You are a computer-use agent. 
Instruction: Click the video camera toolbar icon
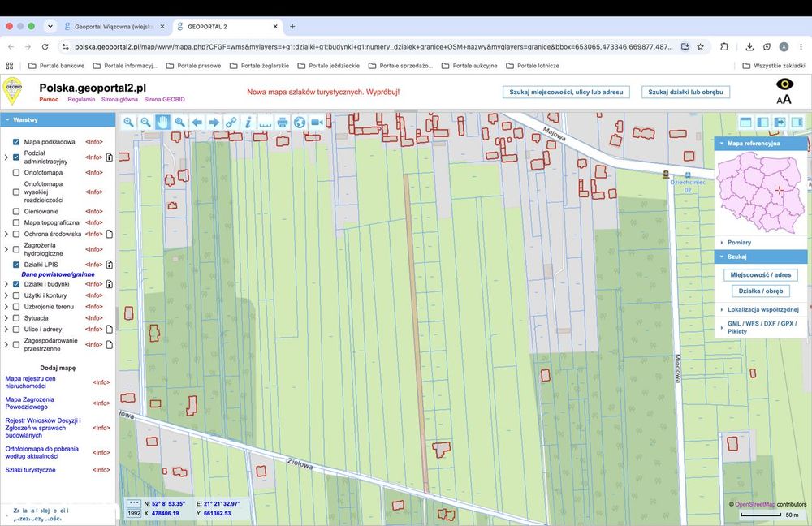pos(317,123)
